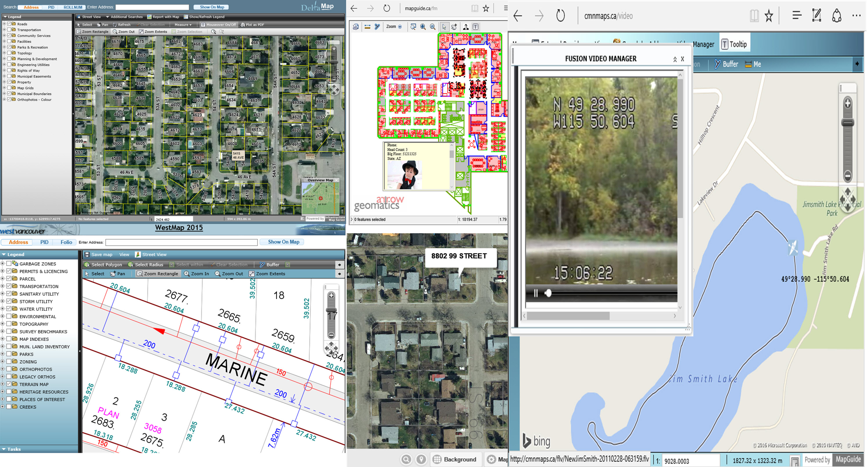
Task: Click Zoom Extents in Delta Map toolbar
Action: (x=153, y=32)
